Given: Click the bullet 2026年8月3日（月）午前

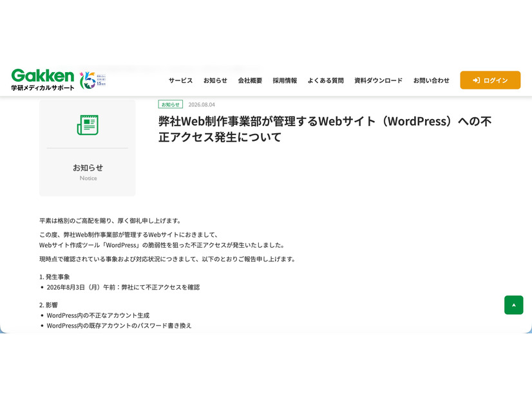Looking at the screenshot, I should [x=123, y=287].
